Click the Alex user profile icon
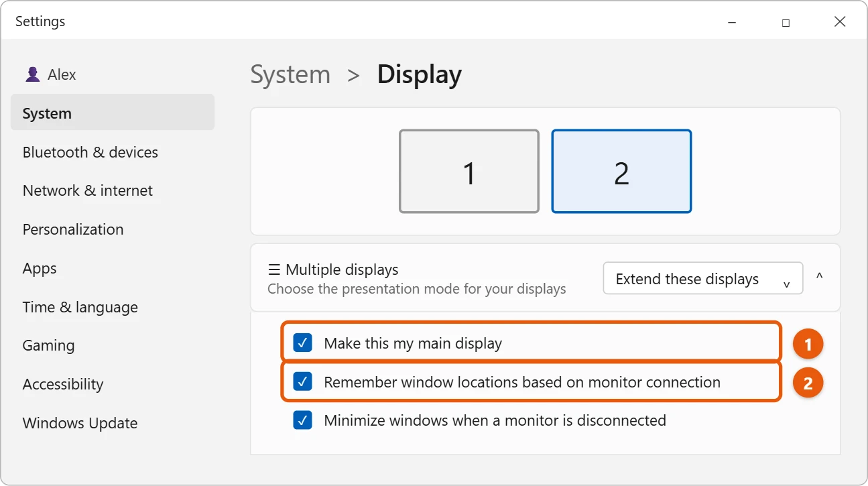The image size is (868, 486). pos(32,74)
